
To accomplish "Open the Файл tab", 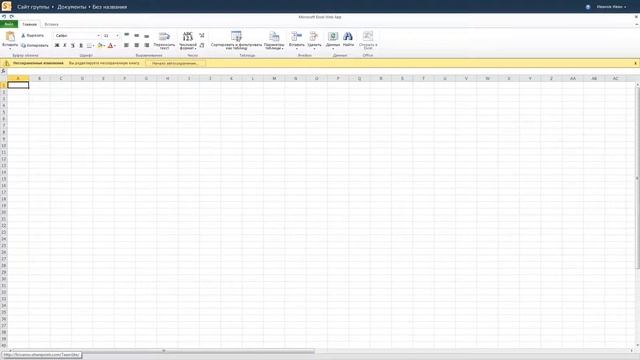I will [9, 24].
